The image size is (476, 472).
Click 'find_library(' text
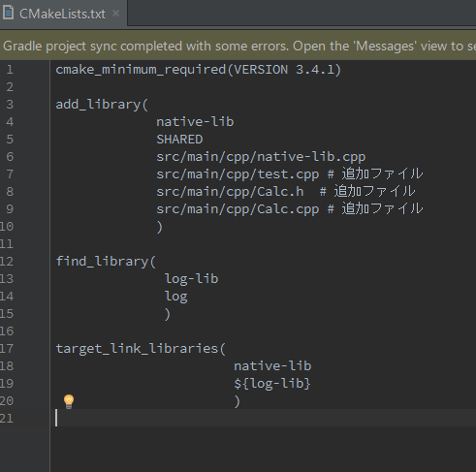coord(106,262)
